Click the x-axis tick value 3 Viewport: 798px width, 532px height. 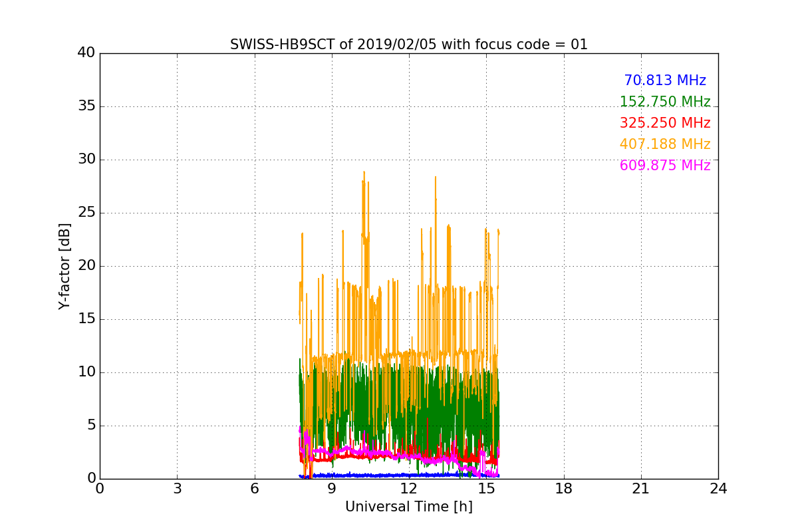(177, 489)
